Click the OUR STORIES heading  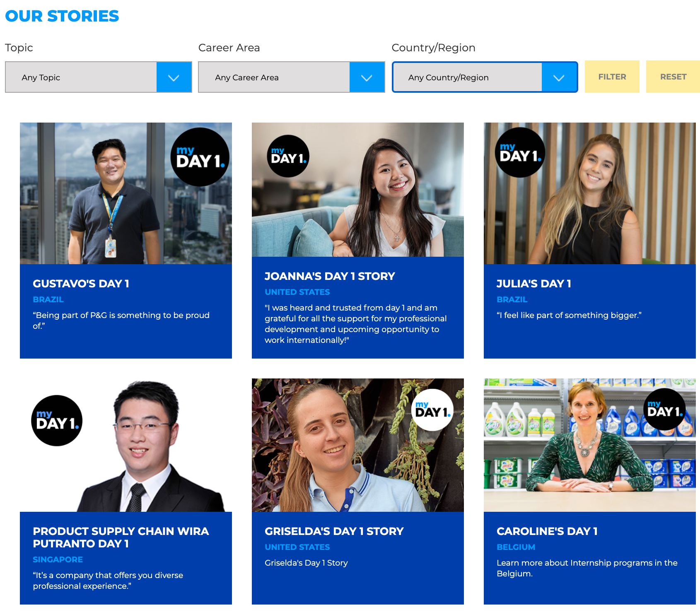point(61,16)
